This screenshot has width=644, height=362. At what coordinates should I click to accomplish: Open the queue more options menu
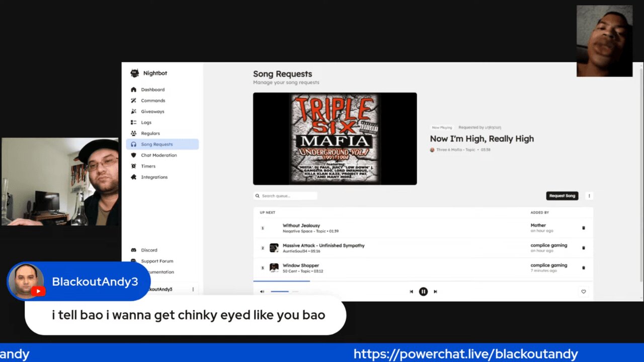point(589,196)
